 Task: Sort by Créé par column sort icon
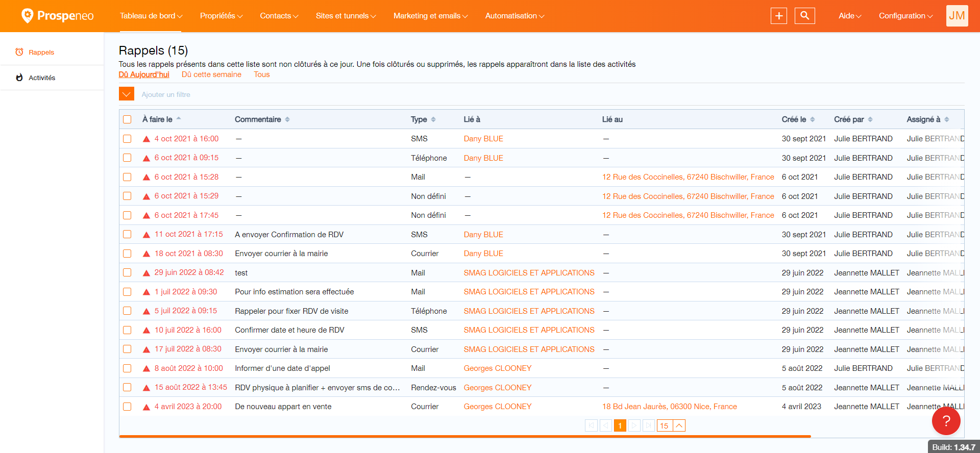point(870,119)
